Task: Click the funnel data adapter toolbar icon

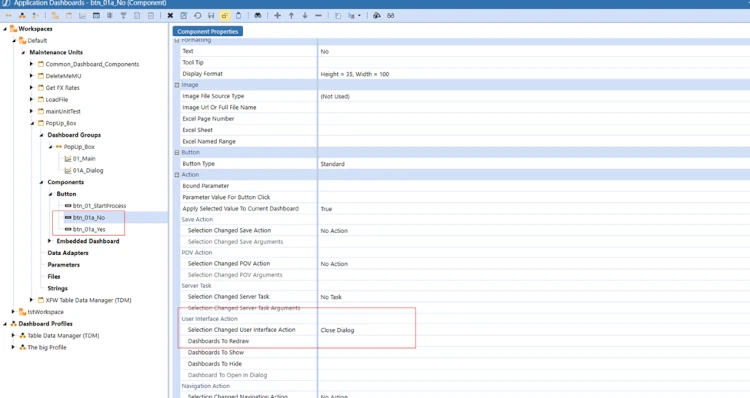Action: [123, 16]
